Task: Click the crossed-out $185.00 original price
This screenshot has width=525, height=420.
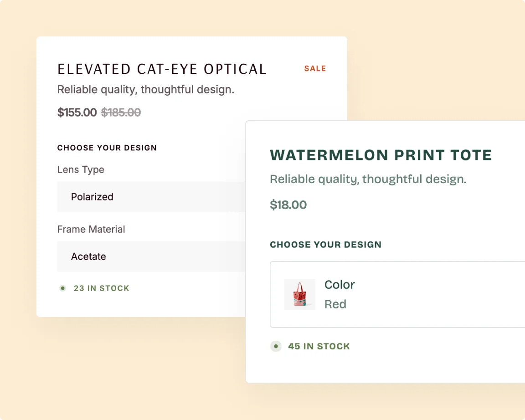Action: 121,113
